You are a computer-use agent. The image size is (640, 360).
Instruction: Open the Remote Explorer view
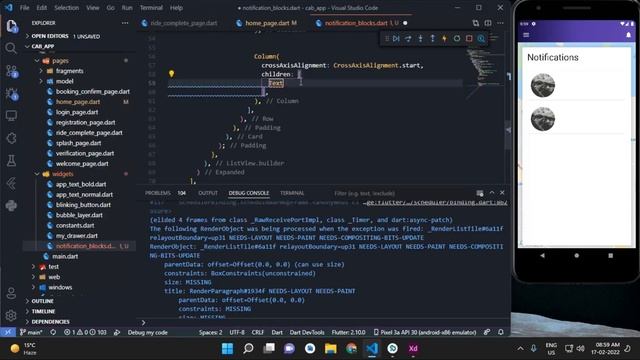click(x=11, y=116)
